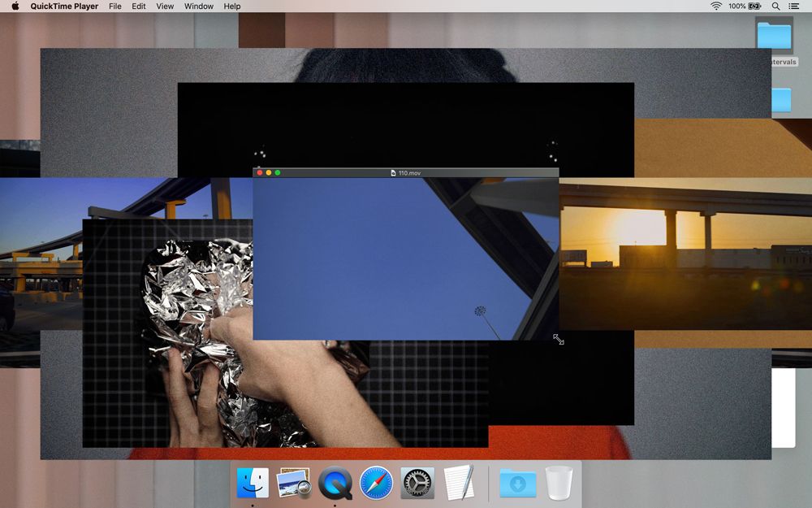Viewport: 812px width, 508px height.
Task: Show Wi-Fi status menu
Action: click(715, 7)
